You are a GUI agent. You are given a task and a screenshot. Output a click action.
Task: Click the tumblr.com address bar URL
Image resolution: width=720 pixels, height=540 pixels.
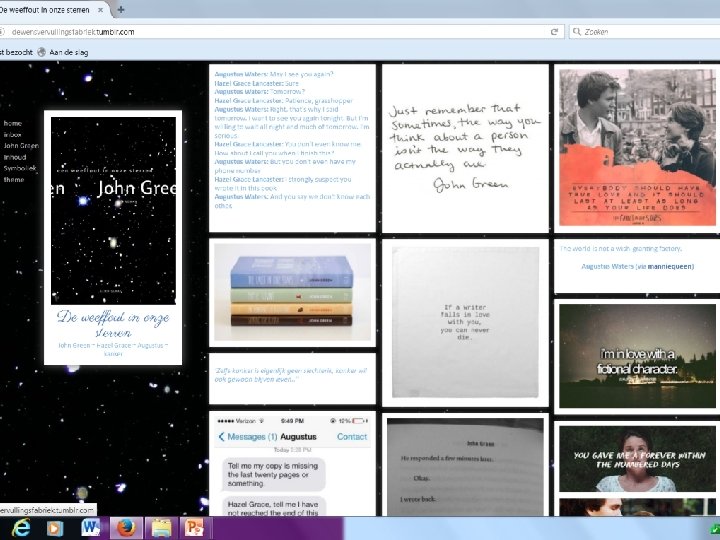[x=73, y=32]
